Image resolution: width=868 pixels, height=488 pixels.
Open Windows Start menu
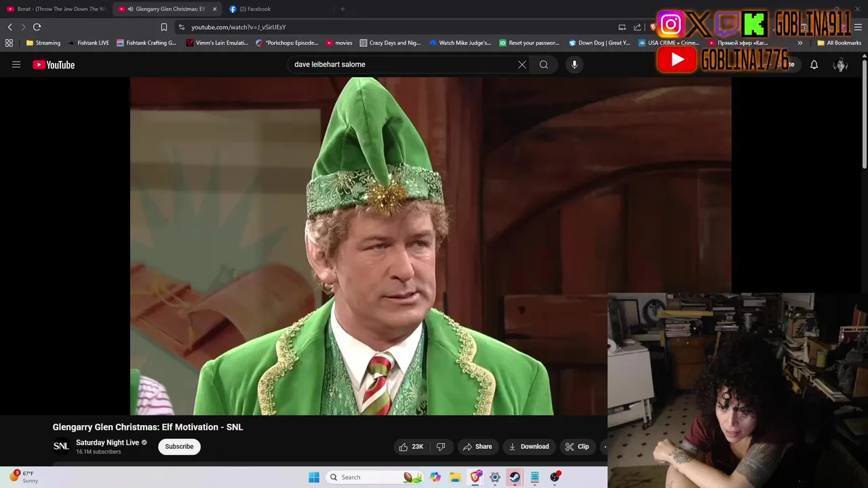coord(314,477)
